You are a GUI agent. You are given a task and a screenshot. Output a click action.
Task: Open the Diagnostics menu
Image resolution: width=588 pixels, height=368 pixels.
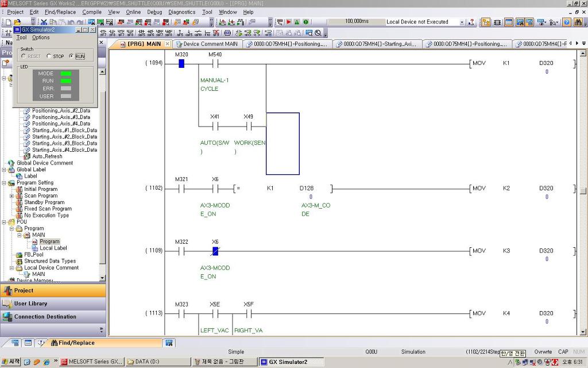[181, 12]
